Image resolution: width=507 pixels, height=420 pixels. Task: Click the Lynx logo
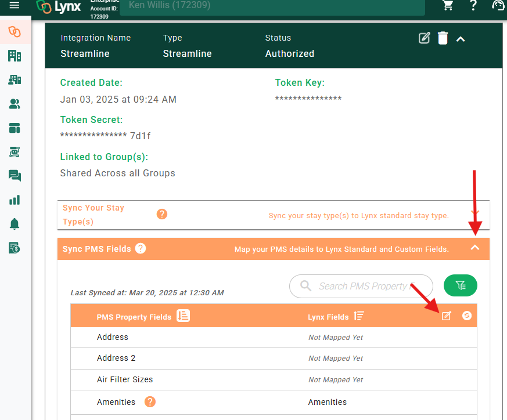point(59,7)
